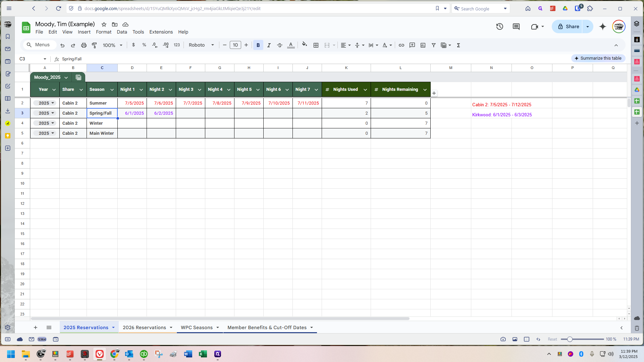Format selection as currency

point(133,45)
